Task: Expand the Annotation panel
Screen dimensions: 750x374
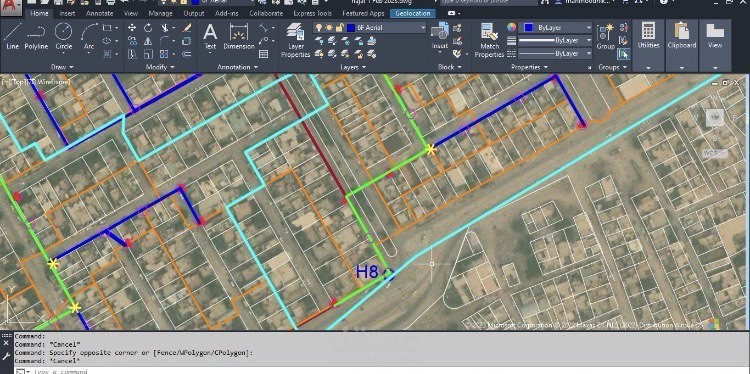Action: pos(237,67)
